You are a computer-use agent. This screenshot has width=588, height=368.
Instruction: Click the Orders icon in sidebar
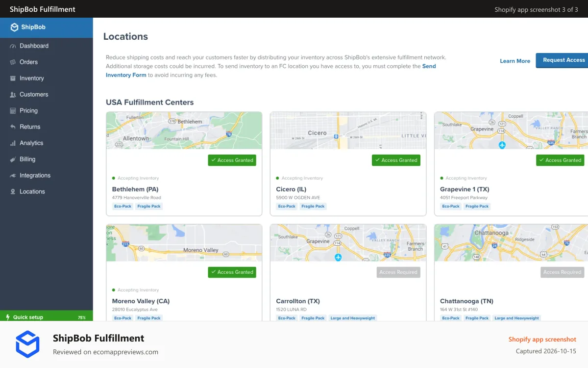[13, 62]
